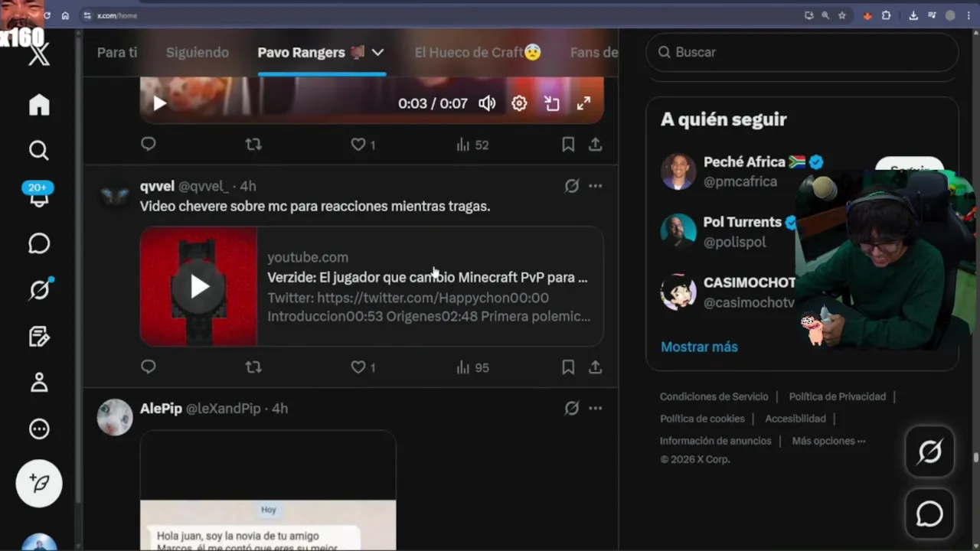Play the Verzide YouTube video thumbnail
Viewport: 980px width, 551px height.
point(199,286)
